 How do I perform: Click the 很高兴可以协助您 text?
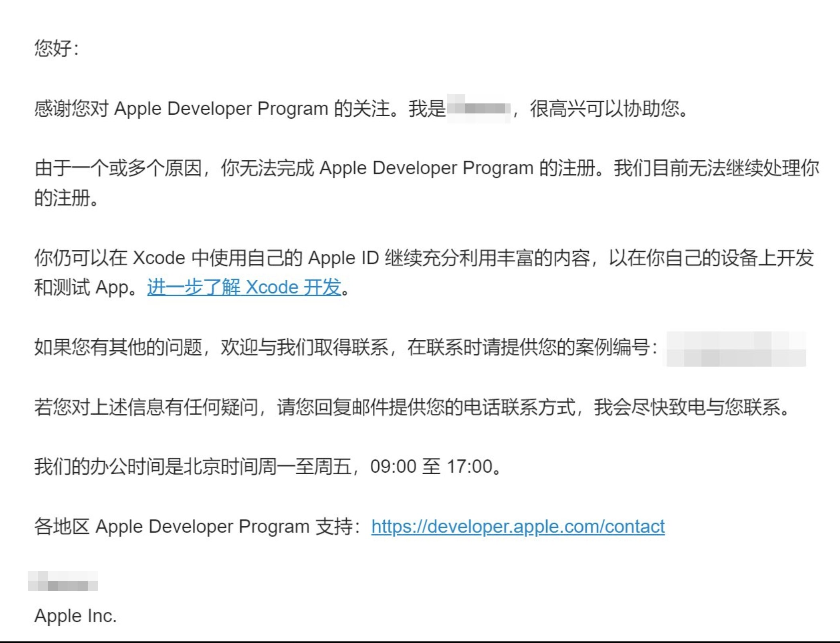point(605,109)
